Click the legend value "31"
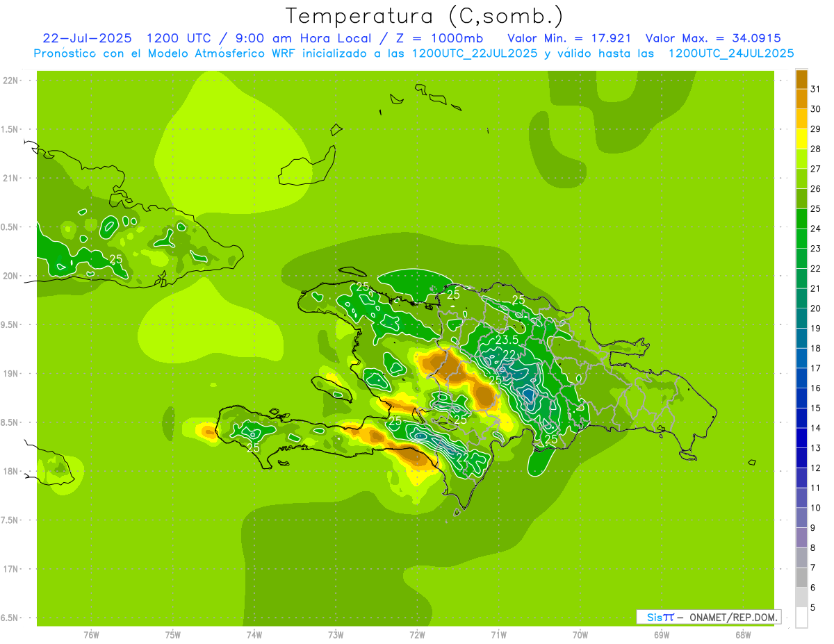Viewport: 834px width, 644px height. pyautogui.click(x=816, y=89)
